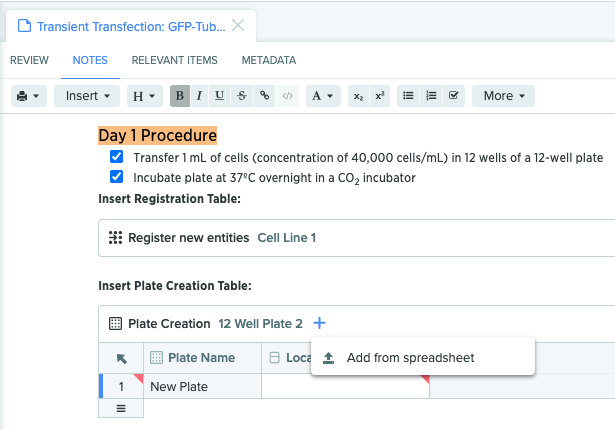This screenshot has width=615, height=429.
Task: Uncheck the Incubate plate at 37°C checkbox
Action: tap(117, 177)
